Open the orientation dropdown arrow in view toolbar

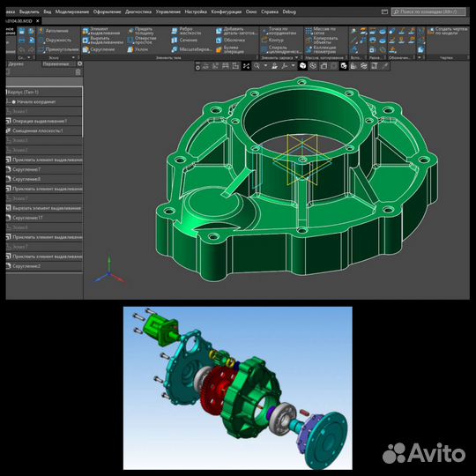pyautogui.click(x=294, y=65)
